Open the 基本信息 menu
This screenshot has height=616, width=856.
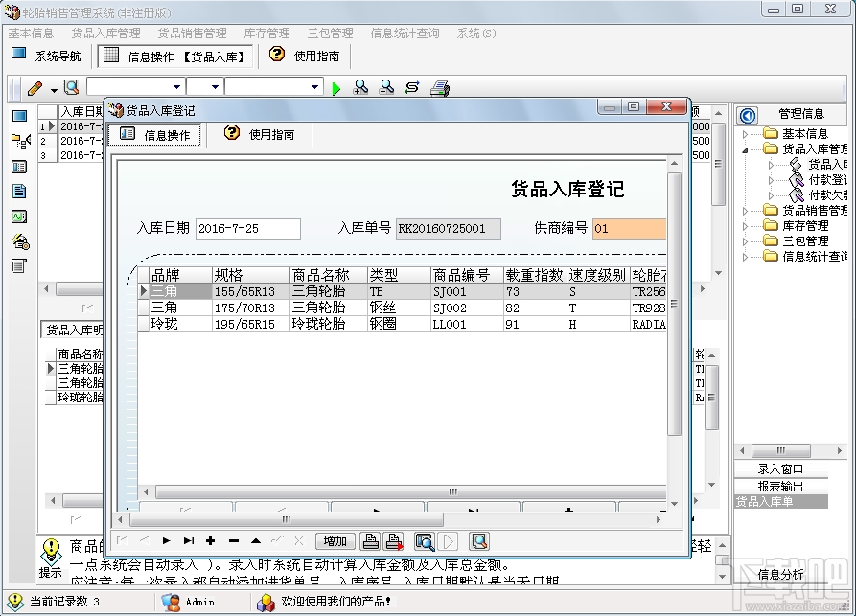click(x=31, y=34)
